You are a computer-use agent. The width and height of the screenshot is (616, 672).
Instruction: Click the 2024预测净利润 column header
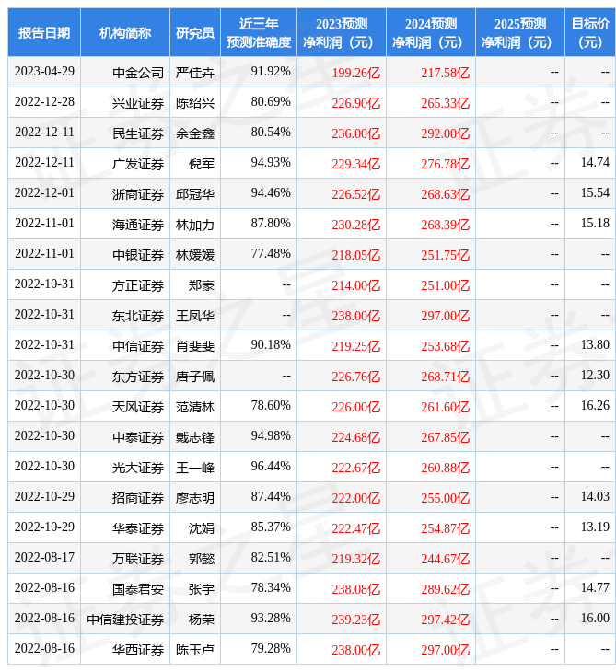click(x=431, y=32)
